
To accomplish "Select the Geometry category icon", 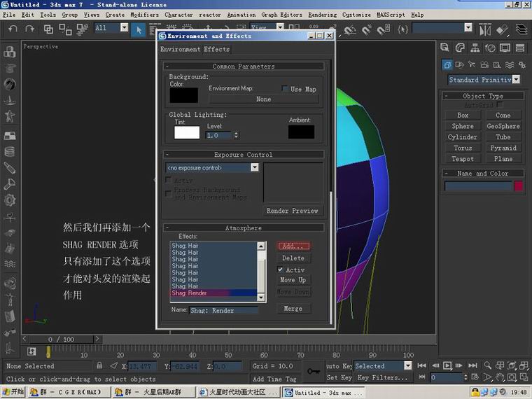I will coord(447,64).
